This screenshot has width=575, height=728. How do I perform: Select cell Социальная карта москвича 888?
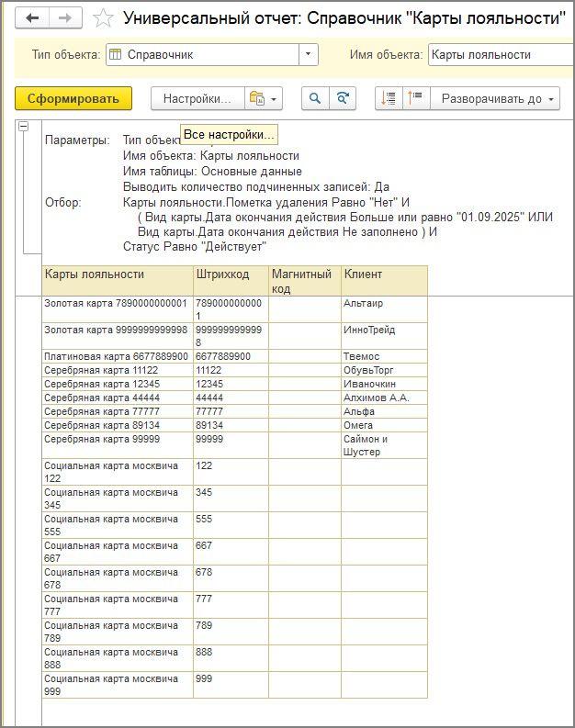point(118,658)
